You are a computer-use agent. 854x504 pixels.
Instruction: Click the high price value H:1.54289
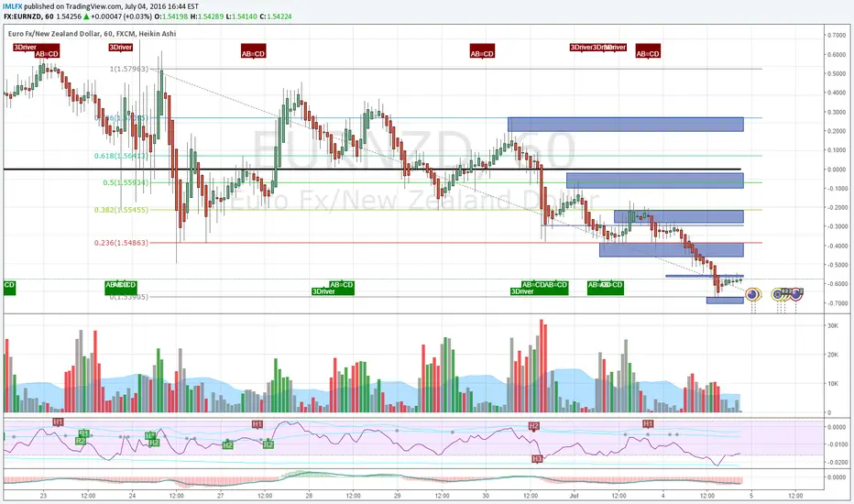point(207,16)
